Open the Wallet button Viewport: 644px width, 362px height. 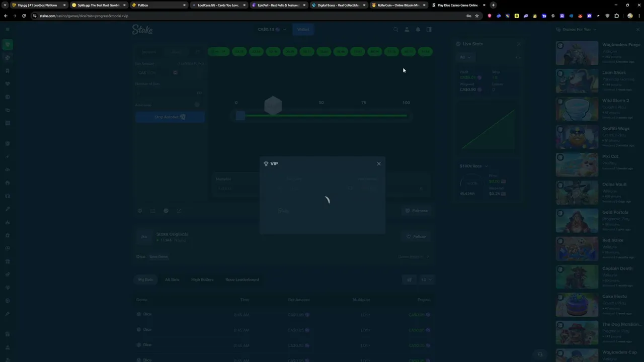(303, 29)
